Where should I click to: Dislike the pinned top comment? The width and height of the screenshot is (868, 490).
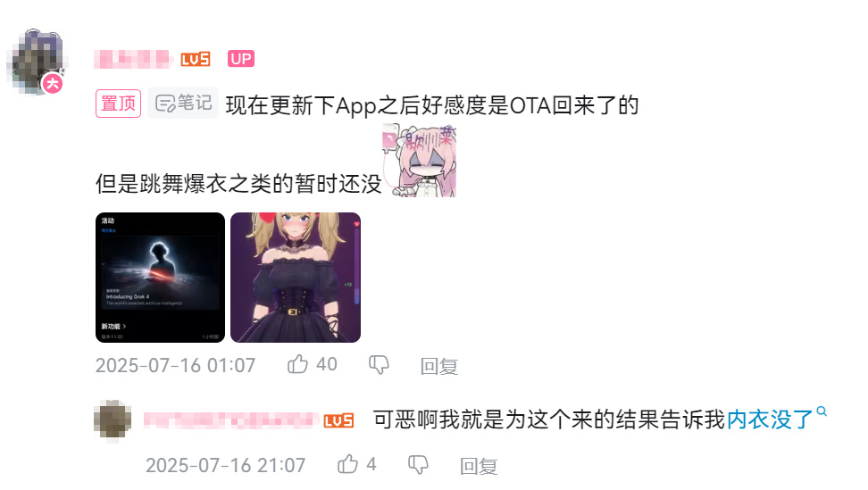(380, 364)
